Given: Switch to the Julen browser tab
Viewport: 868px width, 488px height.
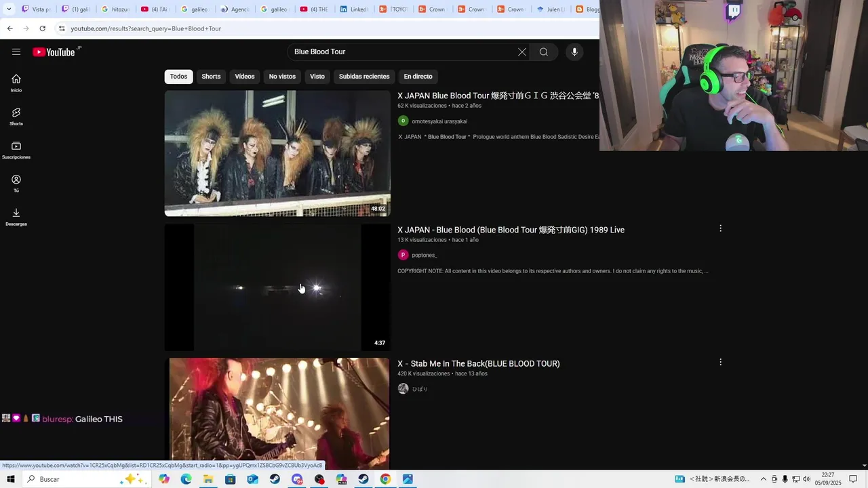Looking at the screenshot, I should 551,9.
